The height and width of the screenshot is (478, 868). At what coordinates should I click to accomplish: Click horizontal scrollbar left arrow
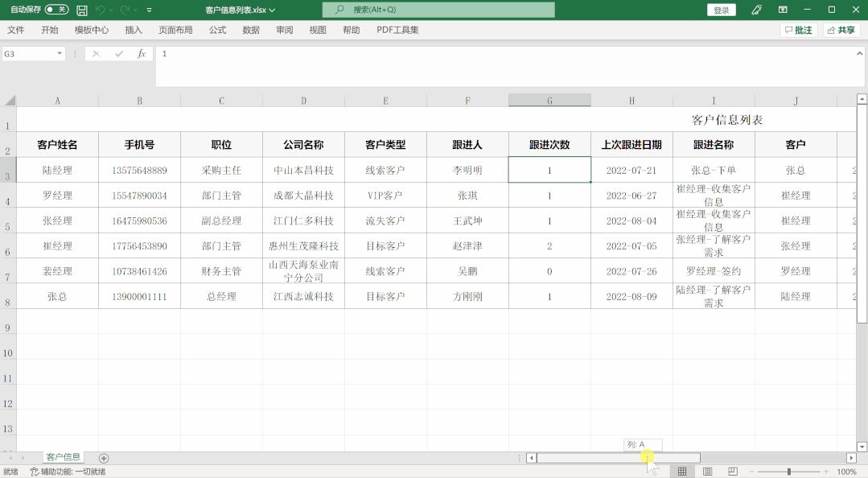click(532, 458)
